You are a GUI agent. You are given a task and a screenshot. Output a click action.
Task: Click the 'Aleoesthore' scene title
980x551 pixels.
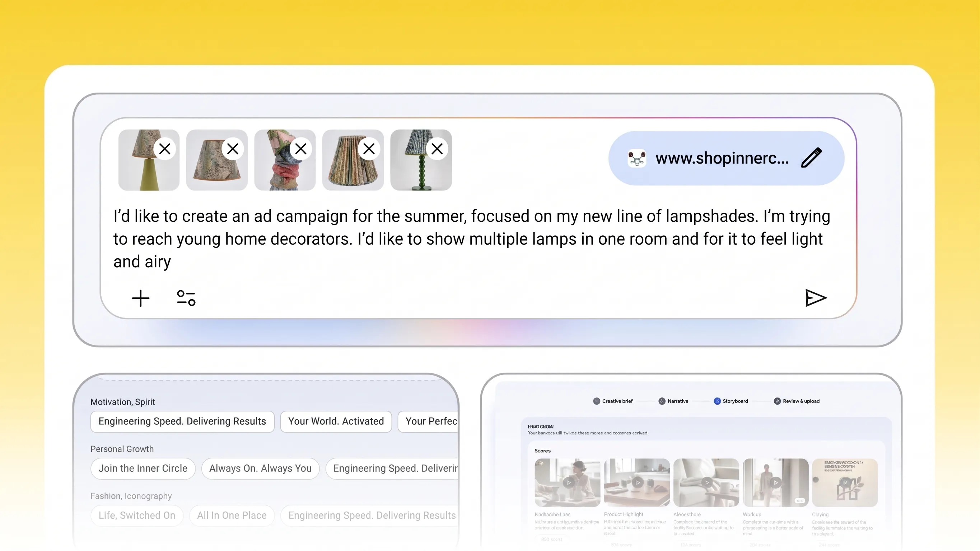[687, 514]
